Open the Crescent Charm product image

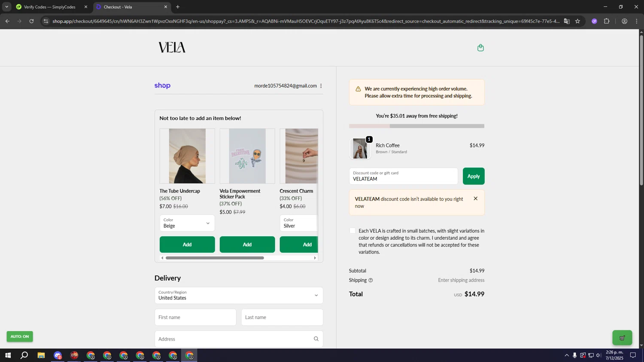pos(299,156)
